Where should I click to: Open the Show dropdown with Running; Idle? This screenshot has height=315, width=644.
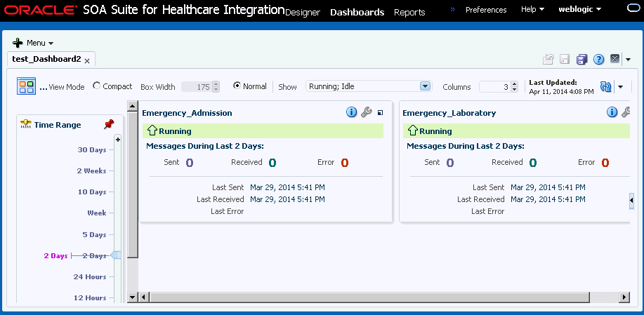[369, 86]
